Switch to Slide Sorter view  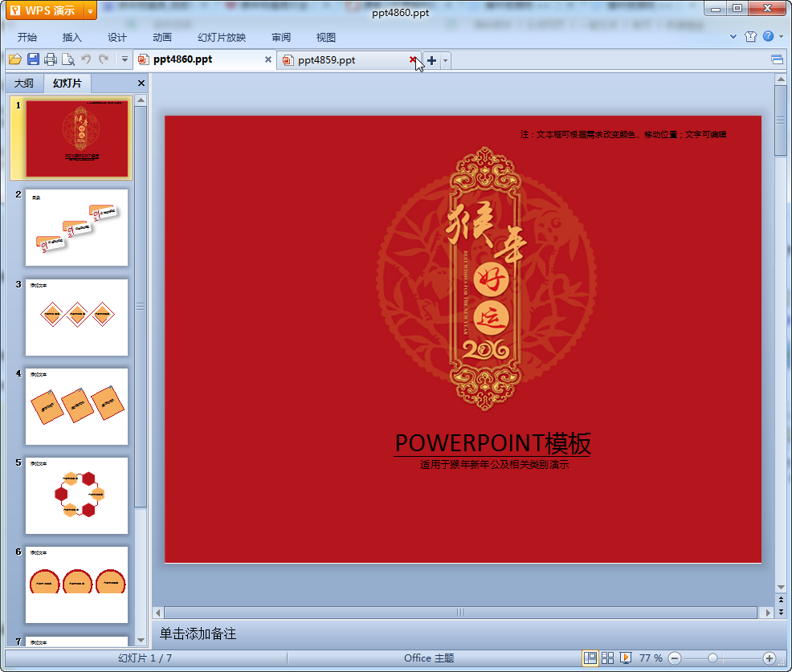point(608,658)
